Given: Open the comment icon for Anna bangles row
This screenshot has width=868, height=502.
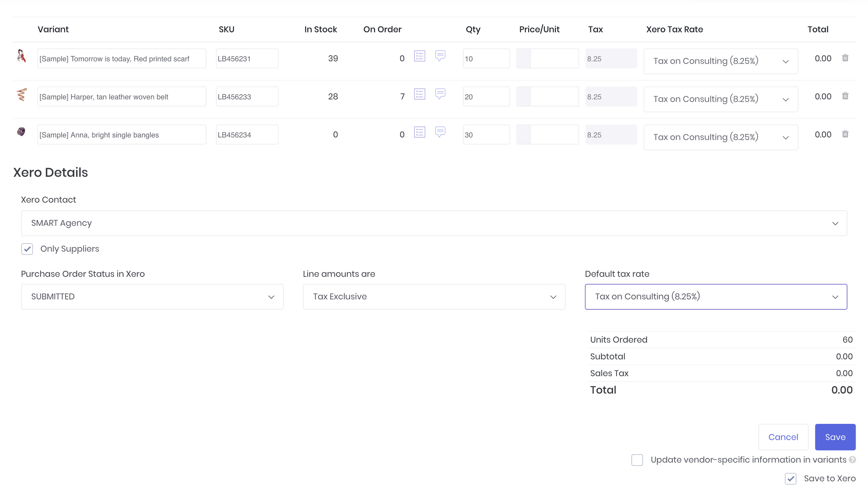Looking at the screenshot, I should pos(440,132).
